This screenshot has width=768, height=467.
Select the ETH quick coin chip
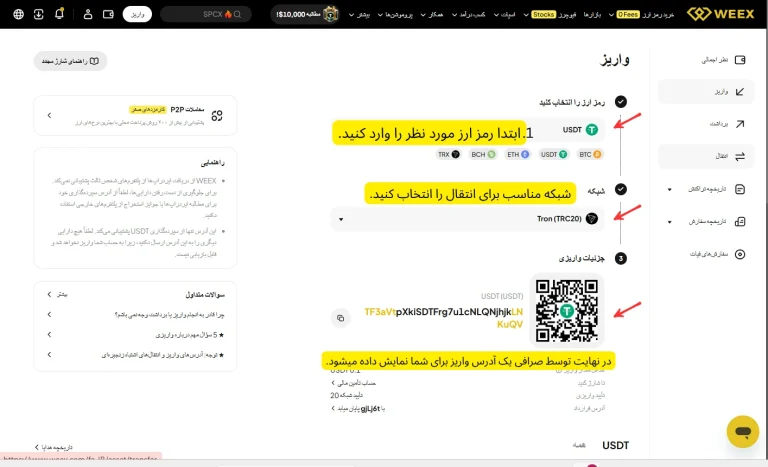[518, 154]
